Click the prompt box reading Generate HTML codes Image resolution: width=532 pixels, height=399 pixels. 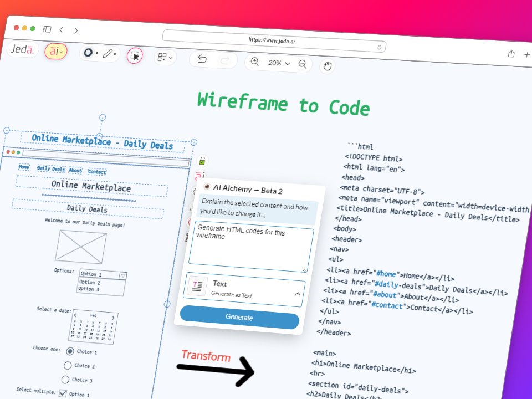point(250,247)
